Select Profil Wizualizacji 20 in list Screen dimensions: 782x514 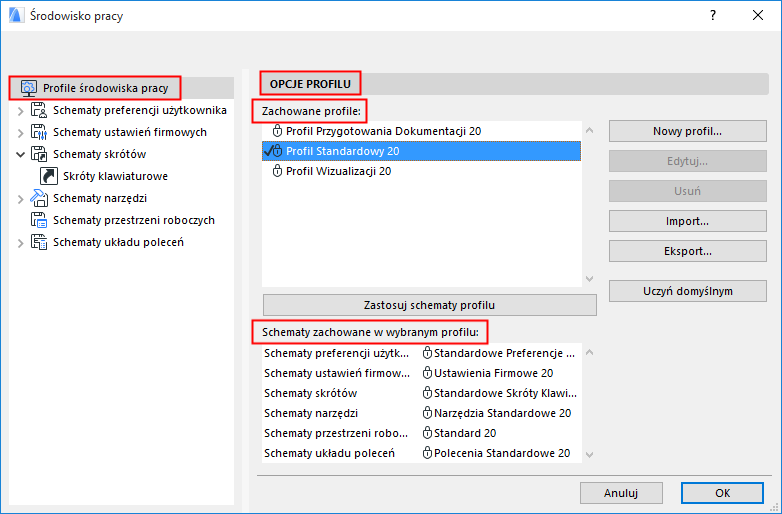[x=338, y=171]
